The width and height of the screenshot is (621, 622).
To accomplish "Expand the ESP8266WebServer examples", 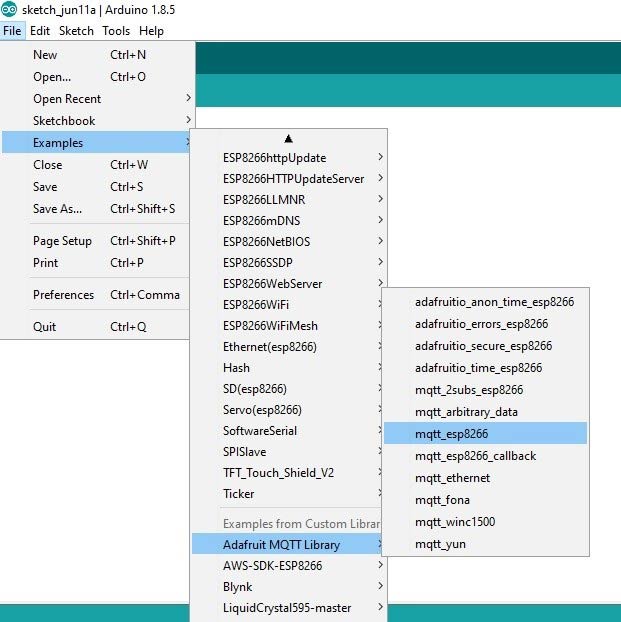I will click(288, 284).
